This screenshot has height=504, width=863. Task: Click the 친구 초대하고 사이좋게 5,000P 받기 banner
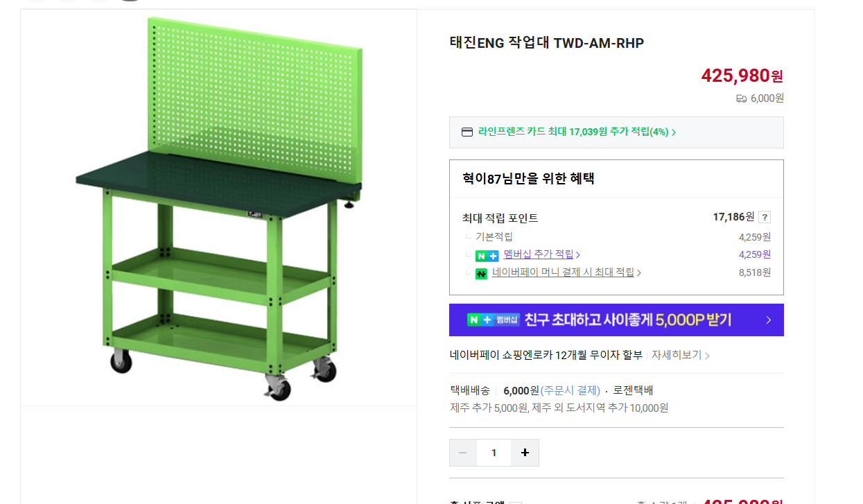tap(616, 320)
